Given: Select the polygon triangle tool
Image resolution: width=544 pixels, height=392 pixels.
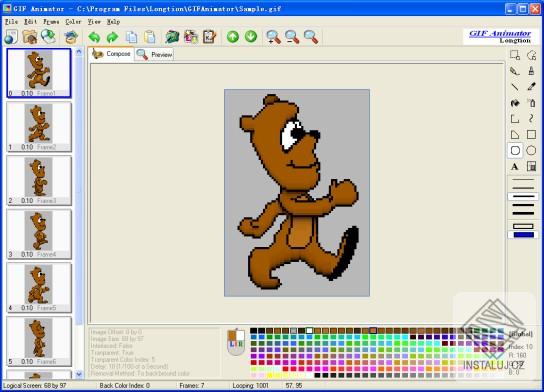Looking at the screenshot, I should [515, 135].
